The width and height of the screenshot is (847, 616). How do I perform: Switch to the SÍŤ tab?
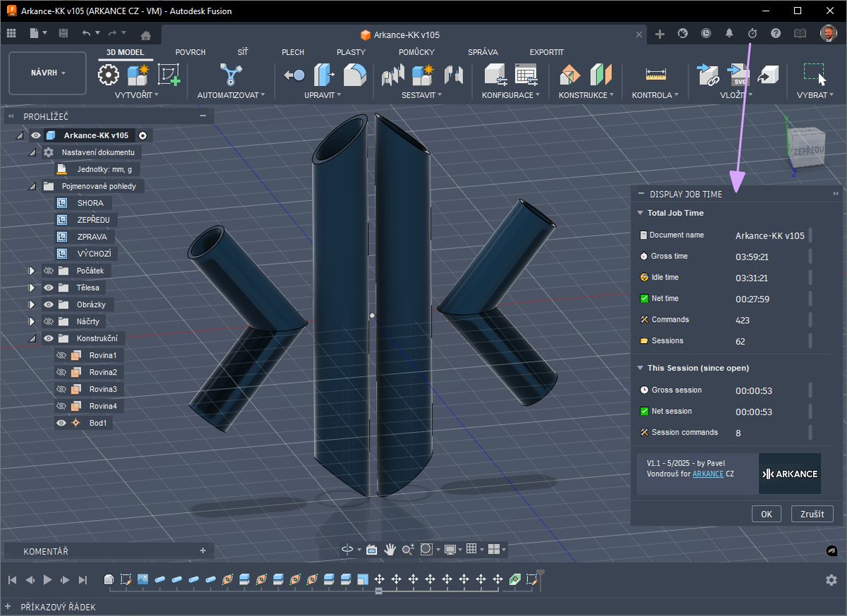pyautogui.click(x=243, y=52)
